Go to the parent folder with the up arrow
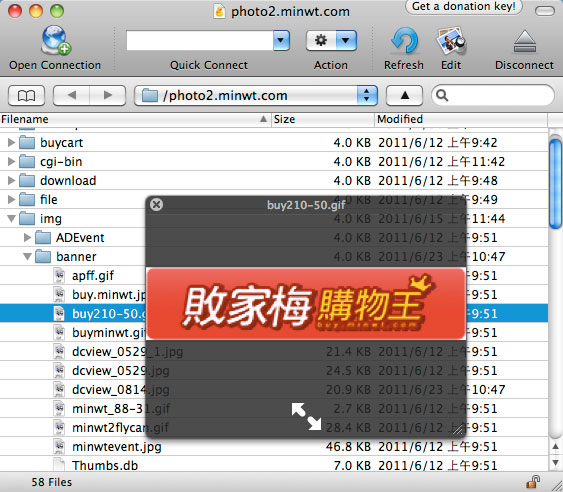 tap(405, 96)
